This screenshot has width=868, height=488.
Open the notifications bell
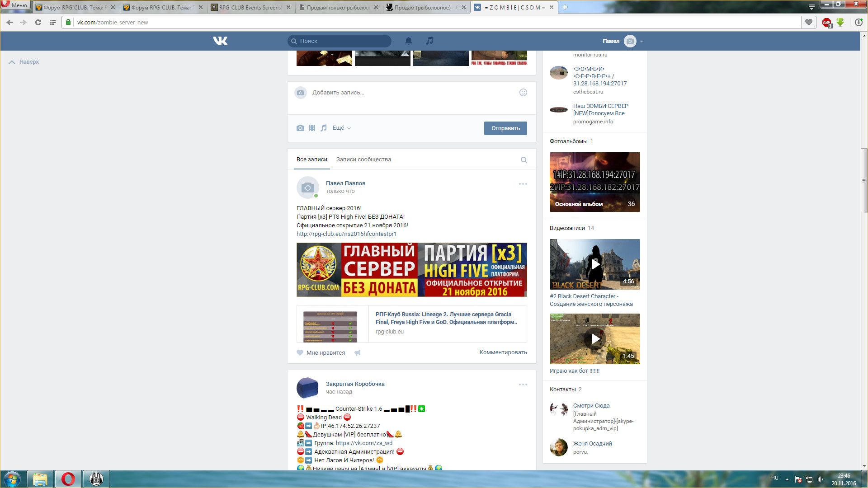pos(408,41)
